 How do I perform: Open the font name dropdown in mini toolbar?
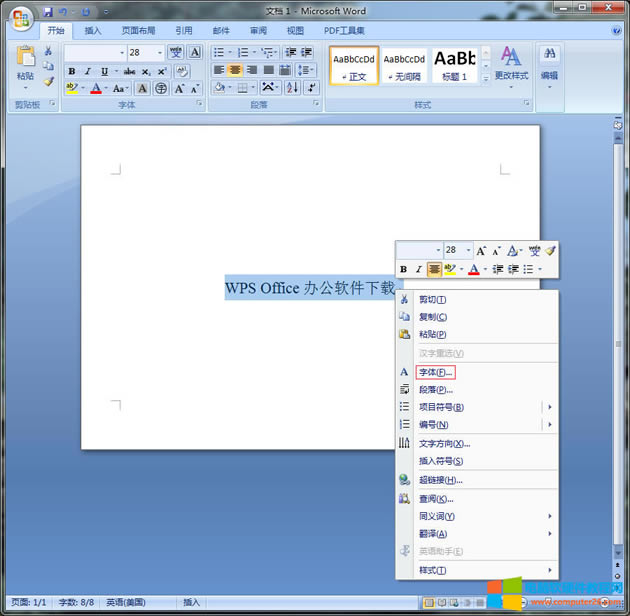tap(438, 250)
